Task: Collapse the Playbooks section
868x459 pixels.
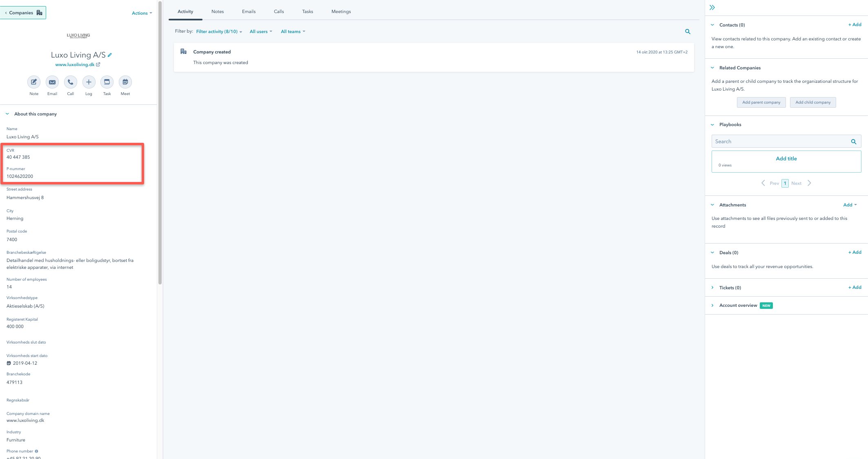Action: click(x=712, y=124)
